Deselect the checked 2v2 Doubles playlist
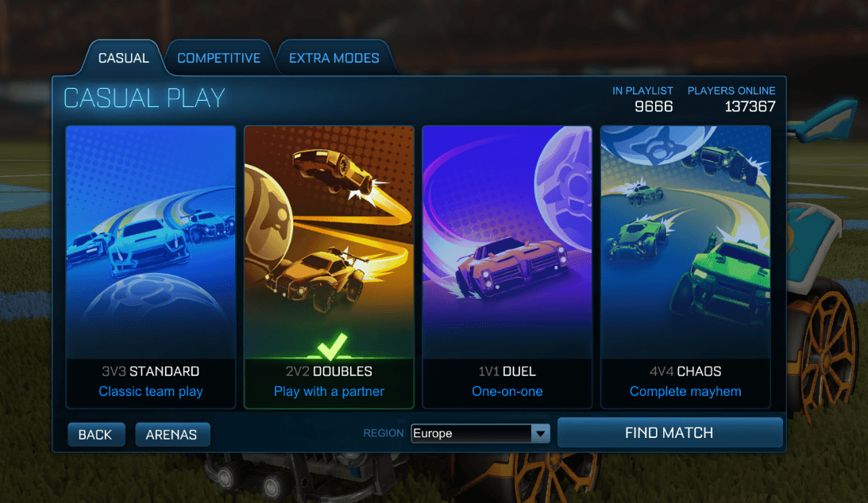Screen dimensions: 868x503 pos(329,267)
